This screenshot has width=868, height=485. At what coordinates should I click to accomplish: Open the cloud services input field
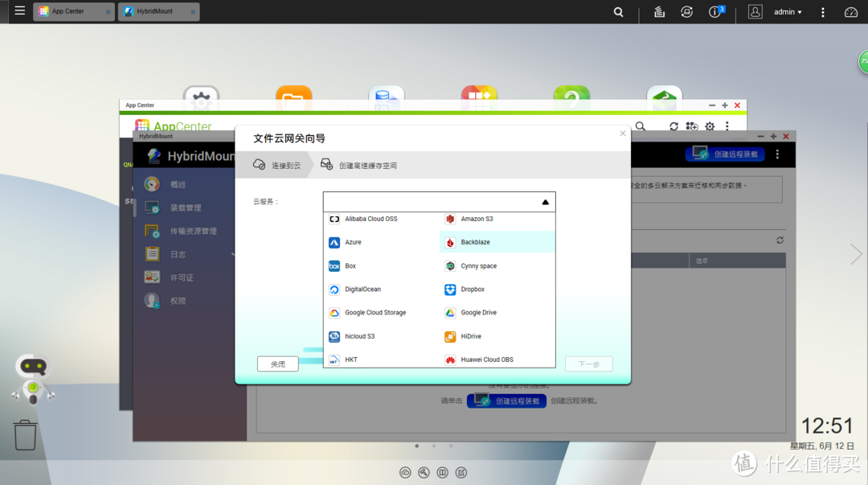[439, 203]
